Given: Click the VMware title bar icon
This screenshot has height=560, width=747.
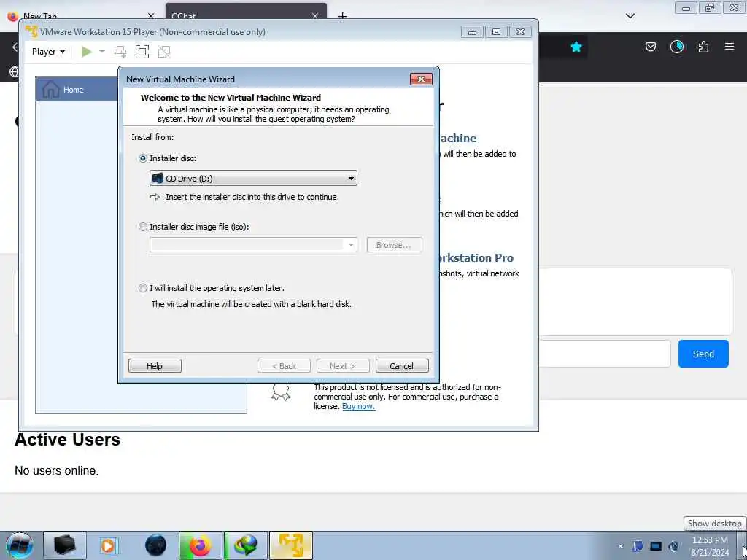Looking at the screenshot, I should (x=31, y=32).
